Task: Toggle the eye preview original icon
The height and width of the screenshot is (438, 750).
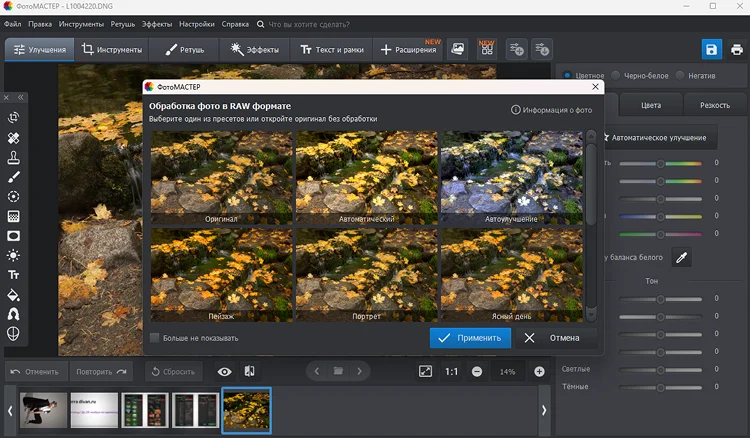Action: tap(224, 371)
